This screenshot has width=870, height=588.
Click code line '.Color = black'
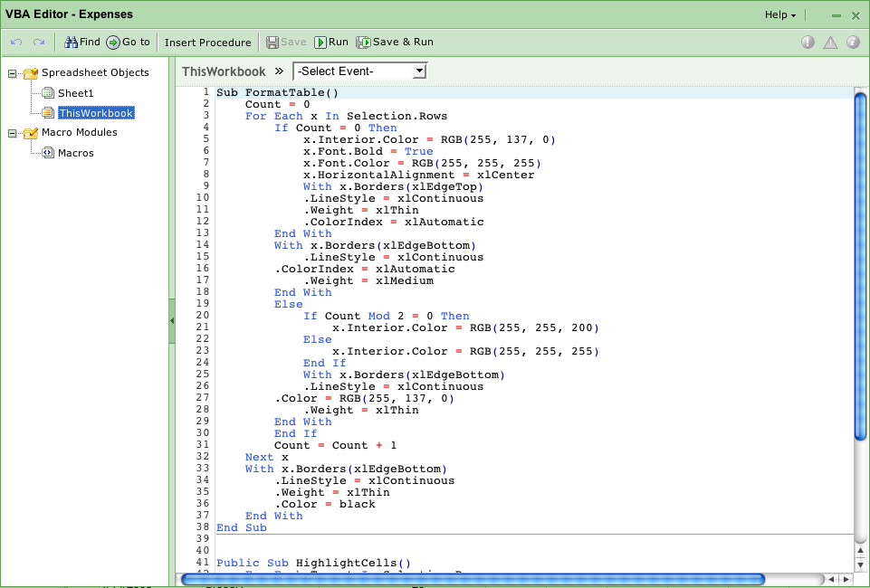(x=325, y=504)
